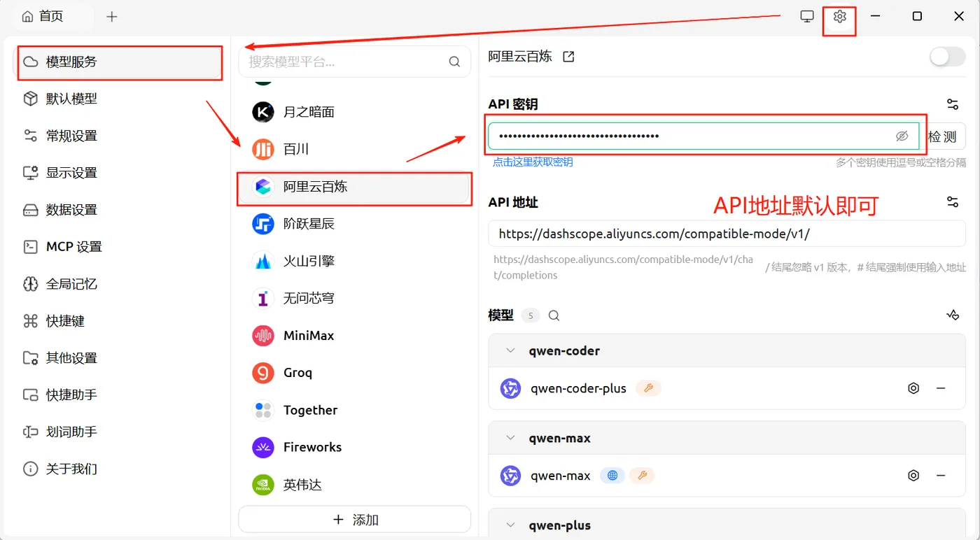
Task: Click the magnifier icon in provider search
Action: (x=455, y=62)
